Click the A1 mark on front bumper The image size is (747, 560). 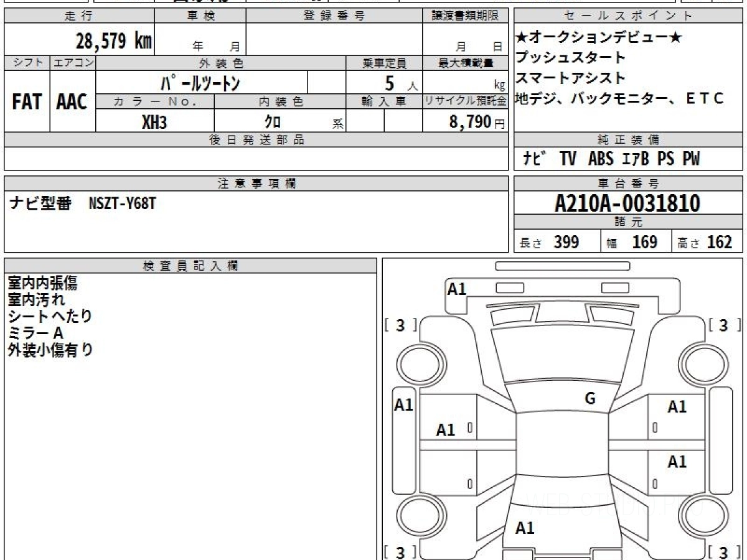(457, 289)
